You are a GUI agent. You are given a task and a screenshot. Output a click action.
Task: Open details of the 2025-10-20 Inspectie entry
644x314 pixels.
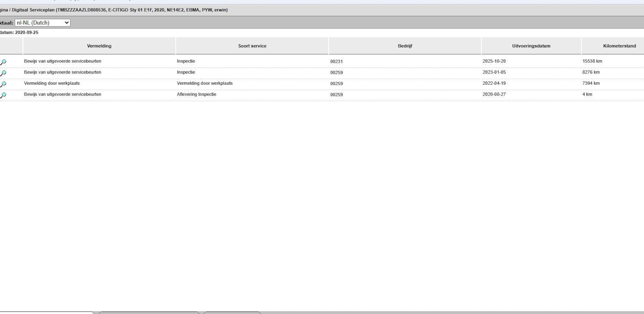3,62
